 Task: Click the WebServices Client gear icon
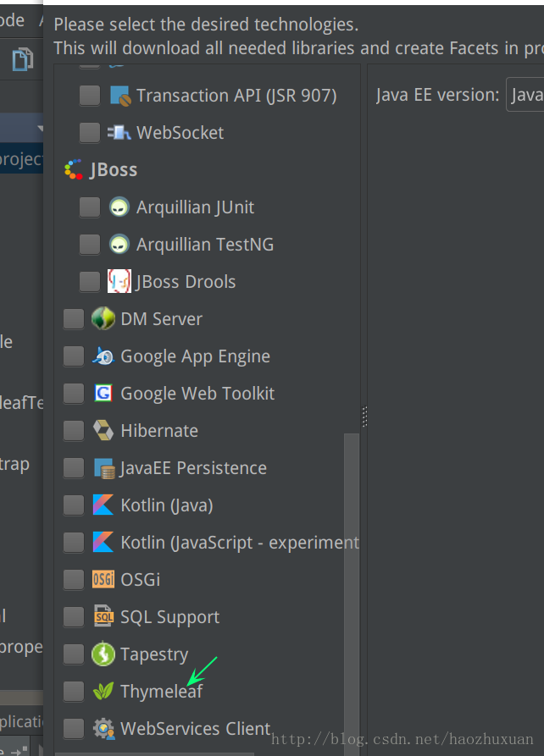click(x=103, y=729)
